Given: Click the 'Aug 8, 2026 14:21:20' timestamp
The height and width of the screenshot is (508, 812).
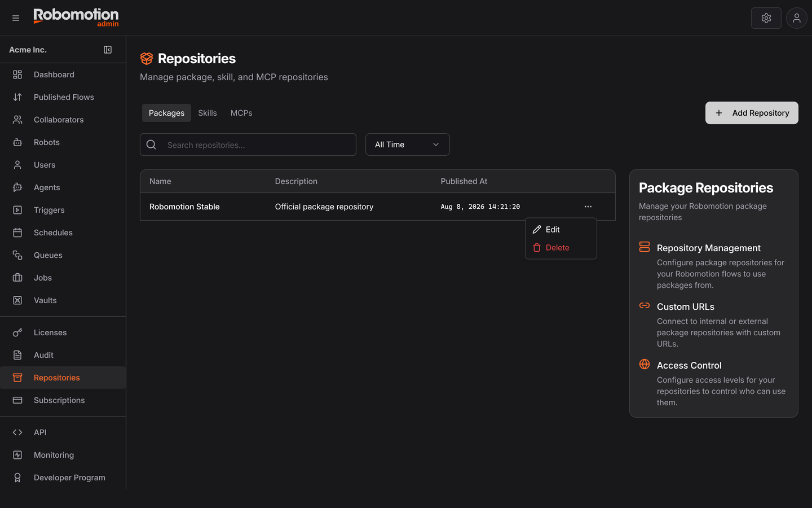Looking at the screenshot, I should point(480,207).
